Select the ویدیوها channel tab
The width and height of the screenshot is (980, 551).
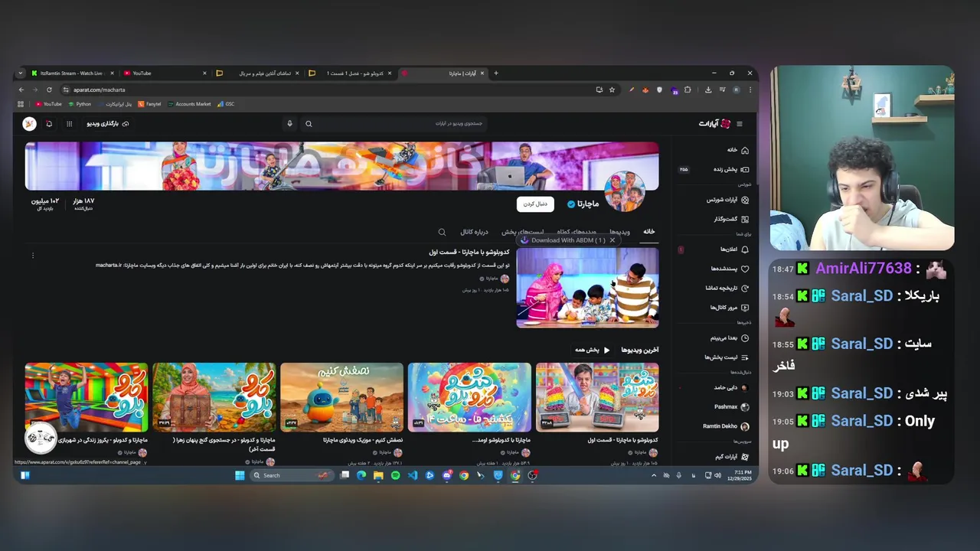620,232
